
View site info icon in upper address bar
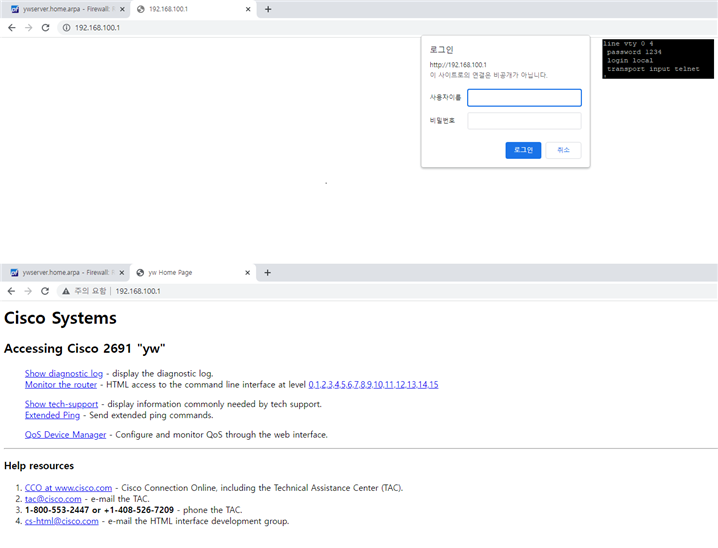click(x=66, y=27)
